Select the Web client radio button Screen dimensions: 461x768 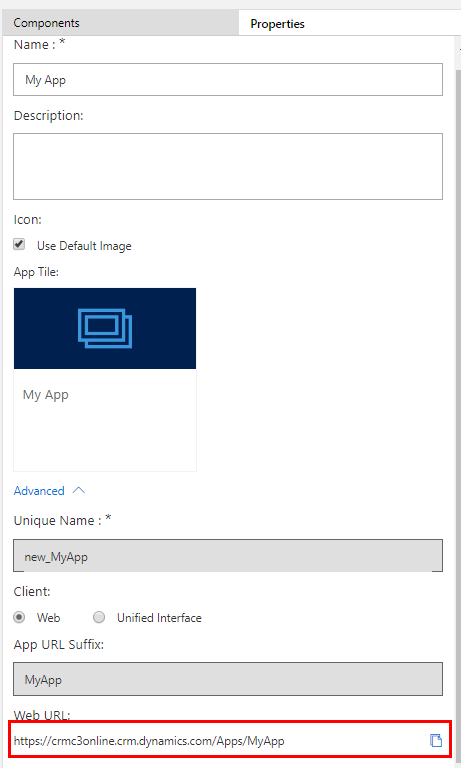click(x=19, y=617)
